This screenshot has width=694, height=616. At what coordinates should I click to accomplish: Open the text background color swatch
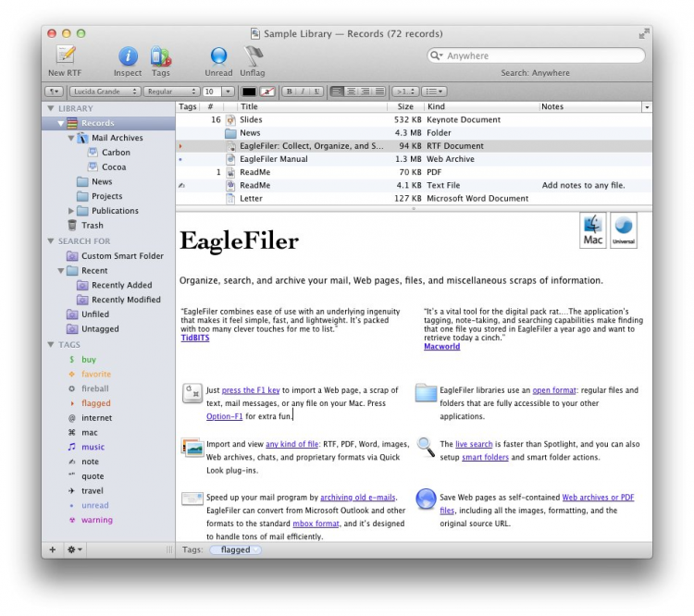(267, 92)
